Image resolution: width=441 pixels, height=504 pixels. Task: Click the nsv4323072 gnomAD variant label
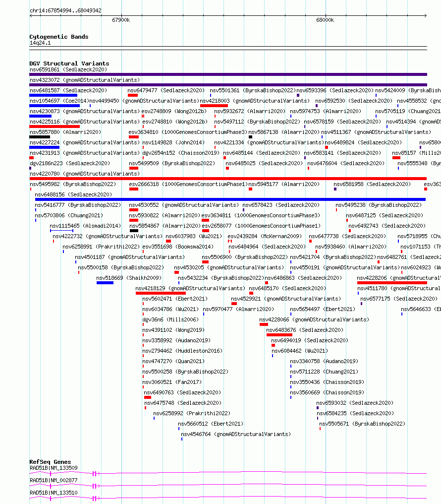click(85, 80)
